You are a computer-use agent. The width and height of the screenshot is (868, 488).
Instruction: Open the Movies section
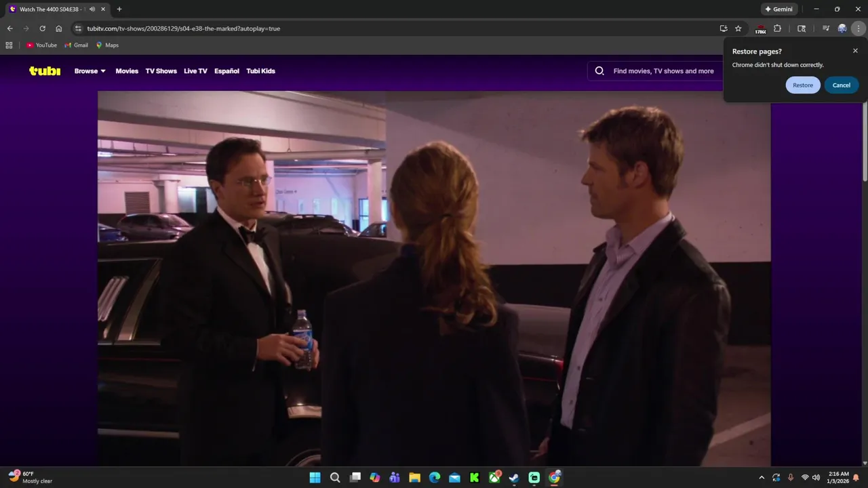pyautogui.click(x=127, y=71)
